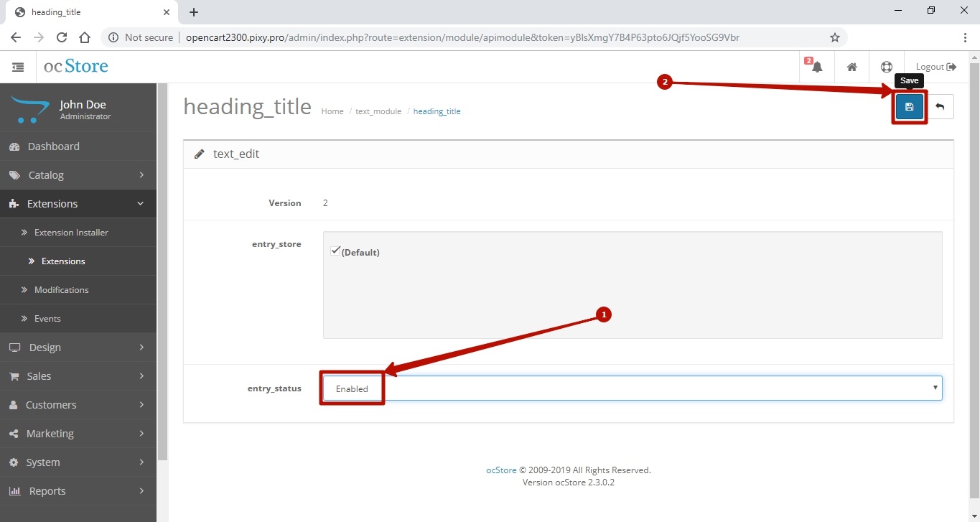Click the home icon in top header
The image size is (980, 522).
coord(851,67)
